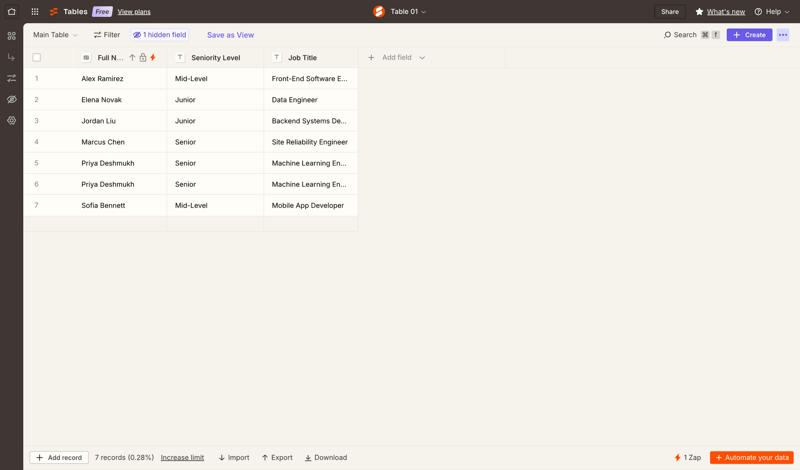Expand the Add field chevron
The width and height of the screenshot is (800, 470).
(x=422, y=58)
